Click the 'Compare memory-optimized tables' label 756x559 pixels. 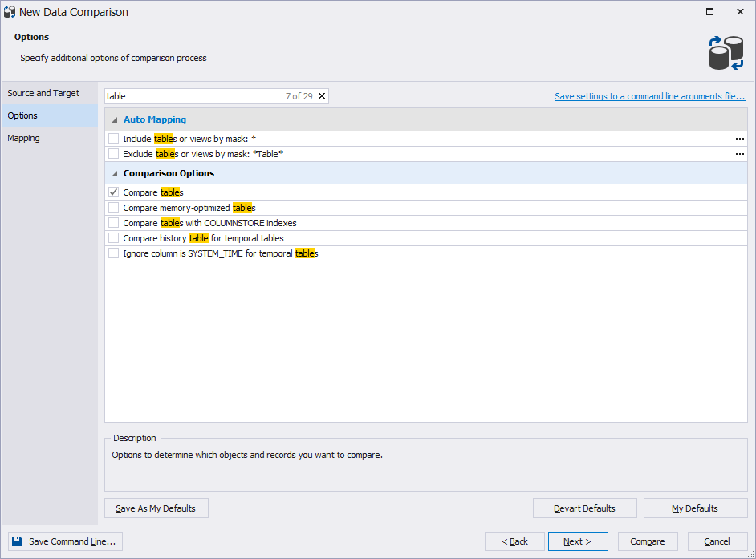pos(189,208)
